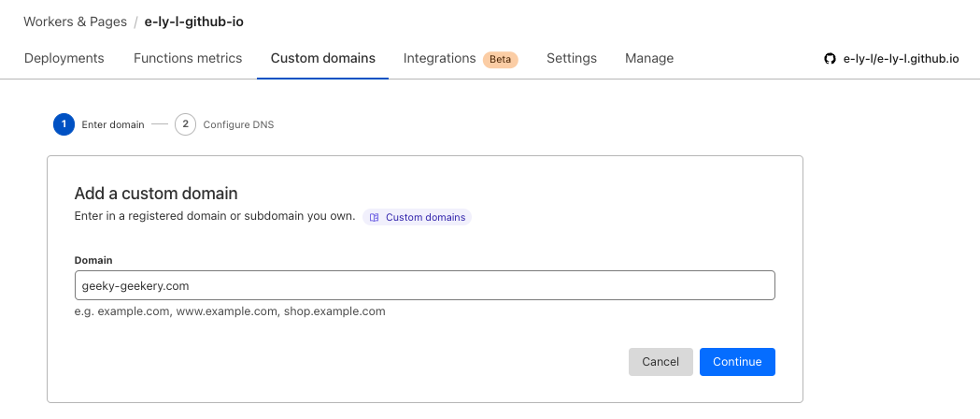Select the Custom domains tab
980x419 pixels.
[x=322, y=58]
